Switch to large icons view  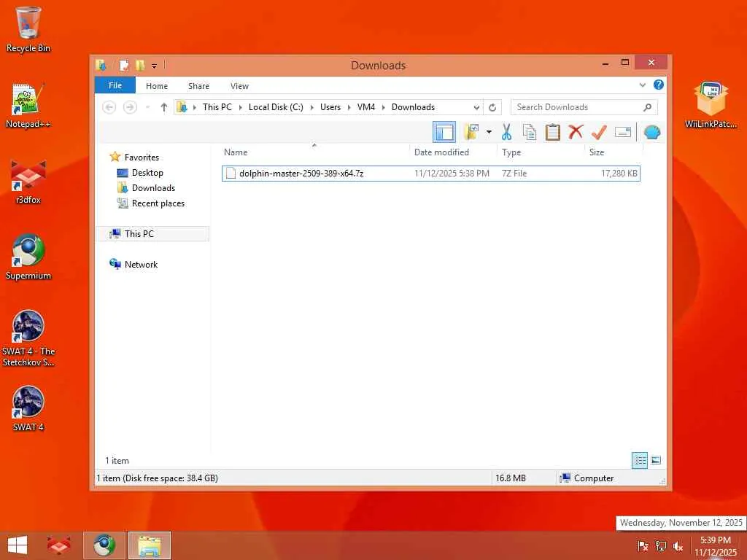656,461
